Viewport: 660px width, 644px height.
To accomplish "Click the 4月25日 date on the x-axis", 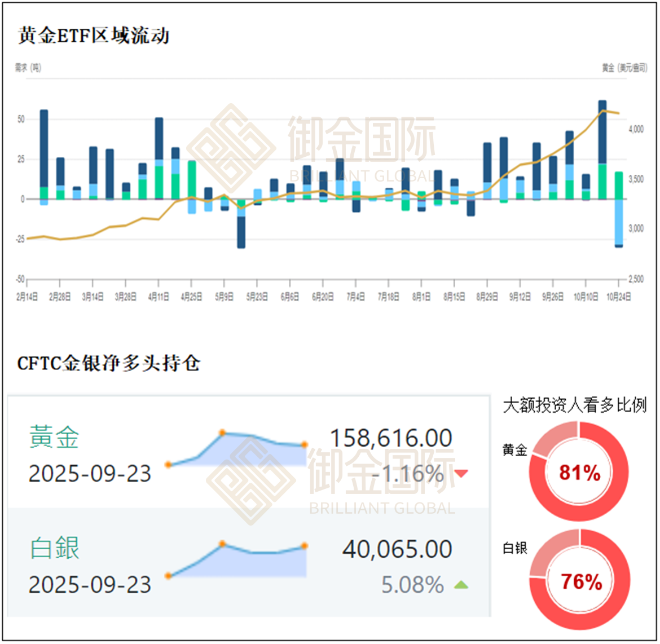I will click(x=191, y=297).
